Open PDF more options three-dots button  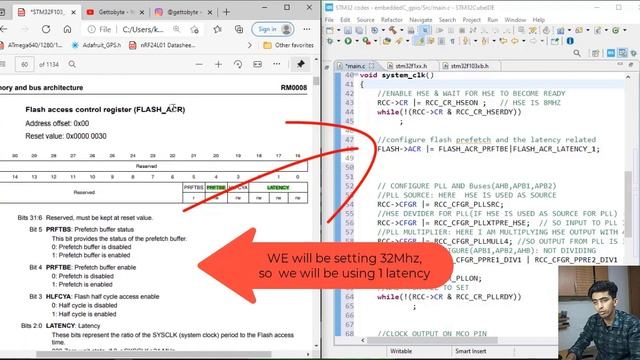click(x=277, y=64)
